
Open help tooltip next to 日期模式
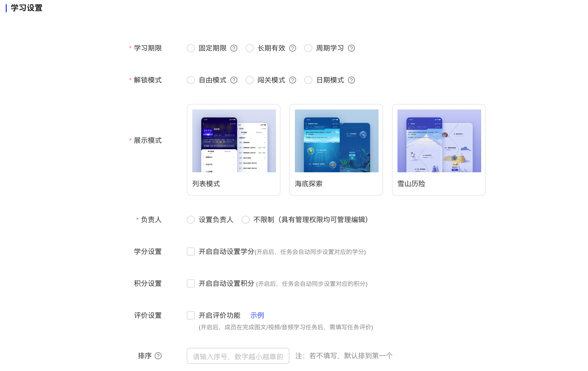tap(351, 80)
